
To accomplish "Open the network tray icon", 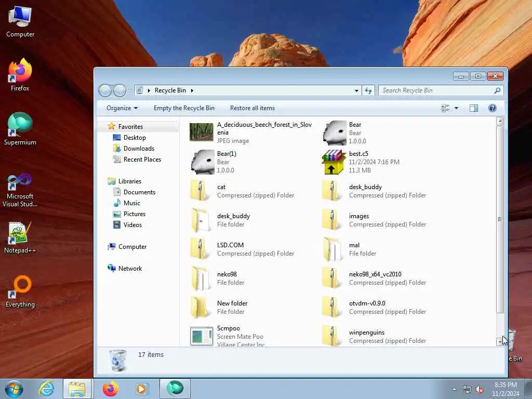I will (x=467, y=389).
